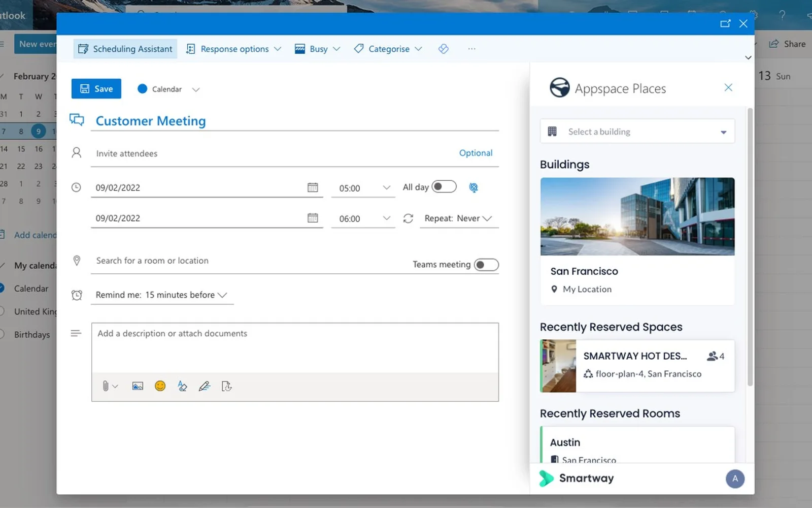Open the 05:00 start time dropdown
Image resolution: width=812 pixels, height=508 pixels.
coord(363,188)
